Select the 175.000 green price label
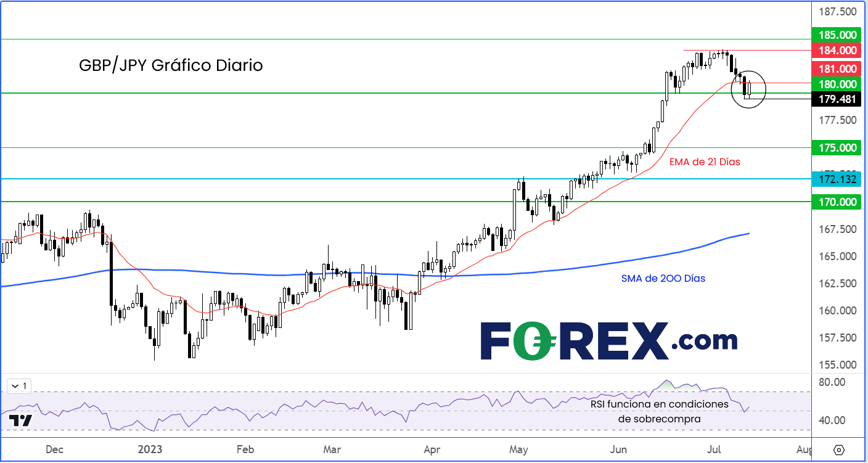 tap(835, 148)
